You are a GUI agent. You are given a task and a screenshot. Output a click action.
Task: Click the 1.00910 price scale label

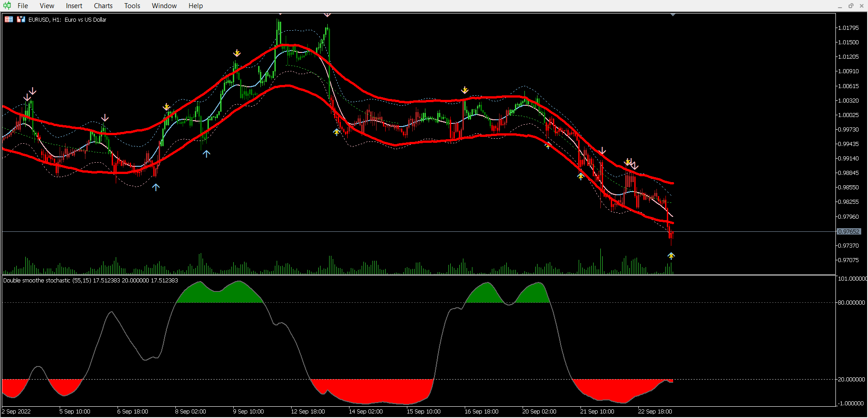pos(848,71)
